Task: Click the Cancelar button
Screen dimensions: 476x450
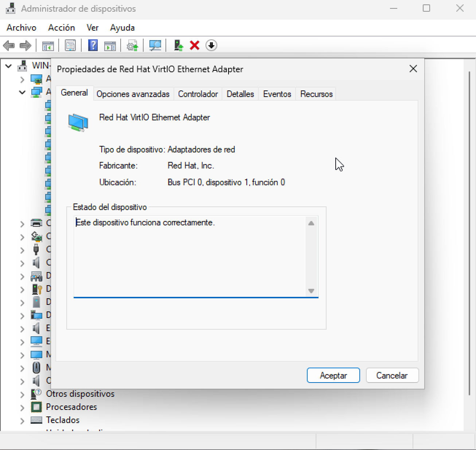Action: [392, 375]
